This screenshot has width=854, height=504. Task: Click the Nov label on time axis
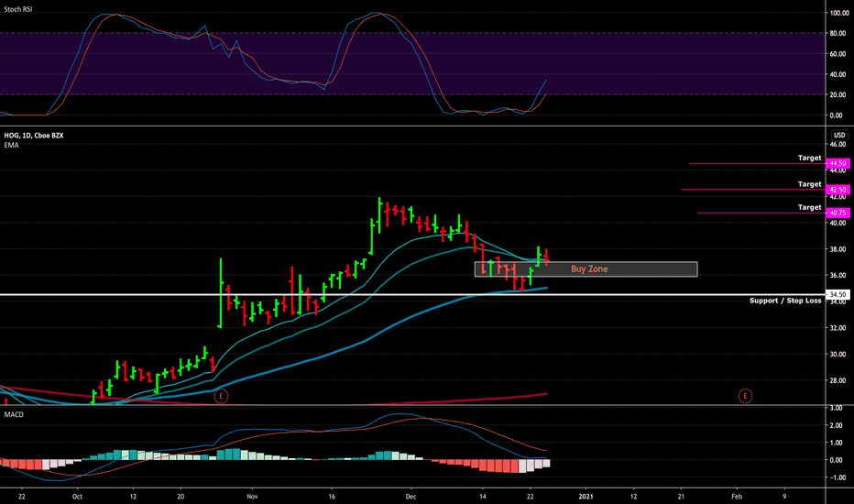(252, 497)
